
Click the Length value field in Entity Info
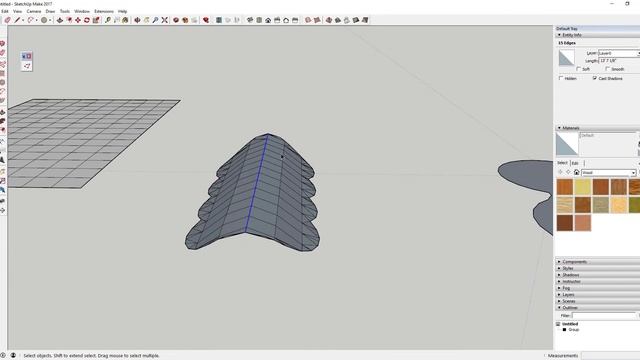click(619, 60)
